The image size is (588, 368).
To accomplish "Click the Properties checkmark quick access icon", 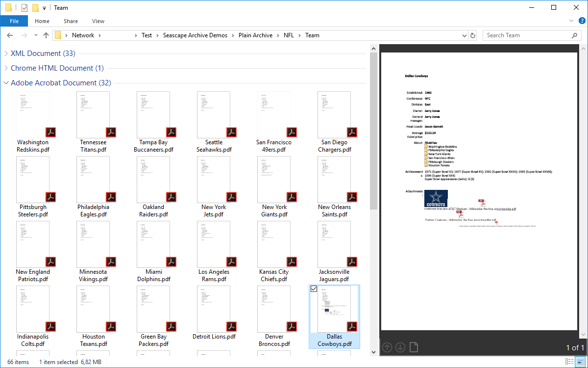I will pyautogui.click(x=24, y=7).
